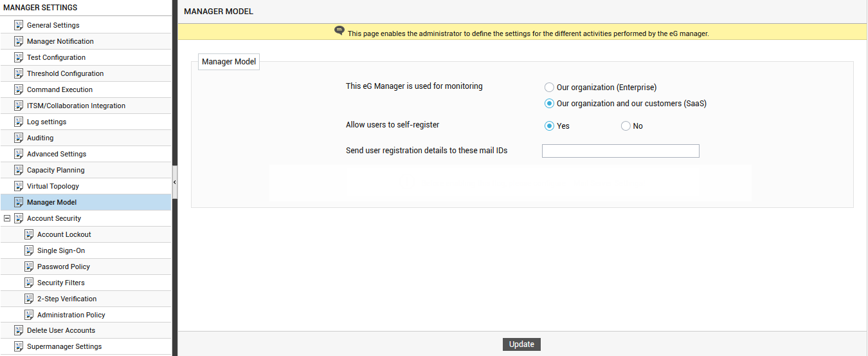Click the Auditing page icon

(x=19, y=138)
